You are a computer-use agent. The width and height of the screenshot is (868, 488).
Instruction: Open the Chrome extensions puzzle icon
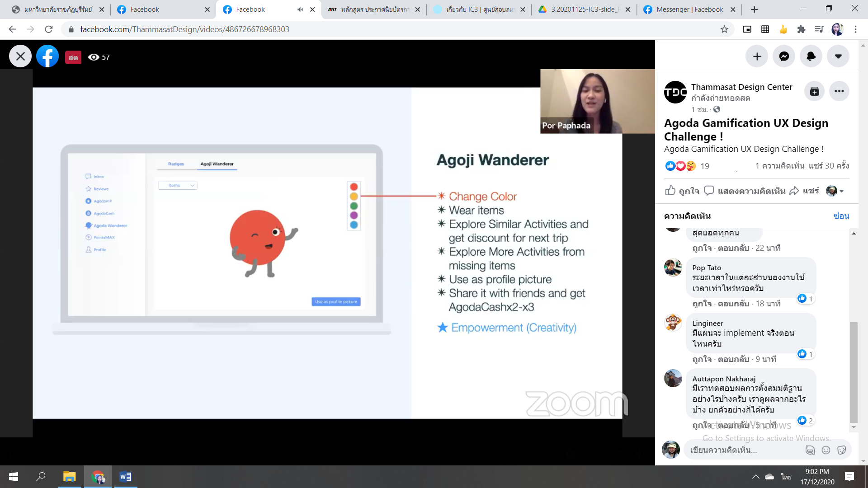click(x=801, y=29)
